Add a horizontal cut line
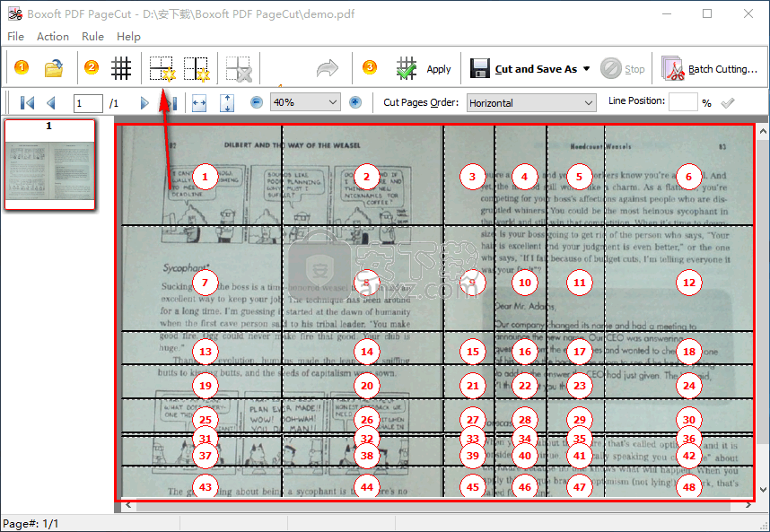 coord(162,68)
